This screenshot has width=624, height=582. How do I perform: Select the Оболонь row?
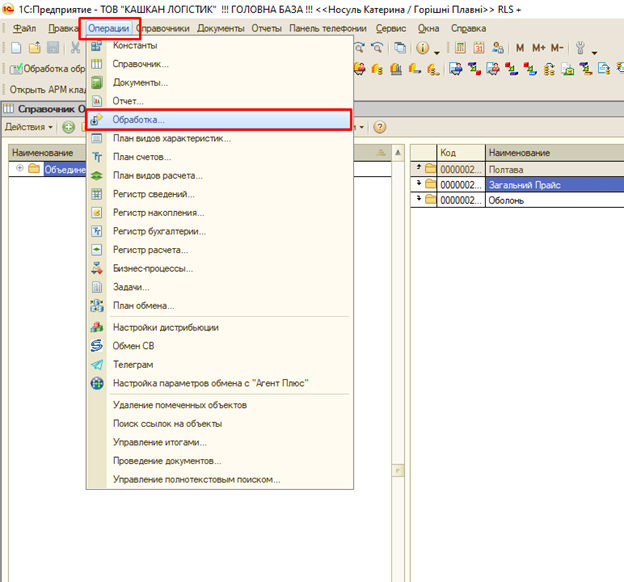pos(517,200)
